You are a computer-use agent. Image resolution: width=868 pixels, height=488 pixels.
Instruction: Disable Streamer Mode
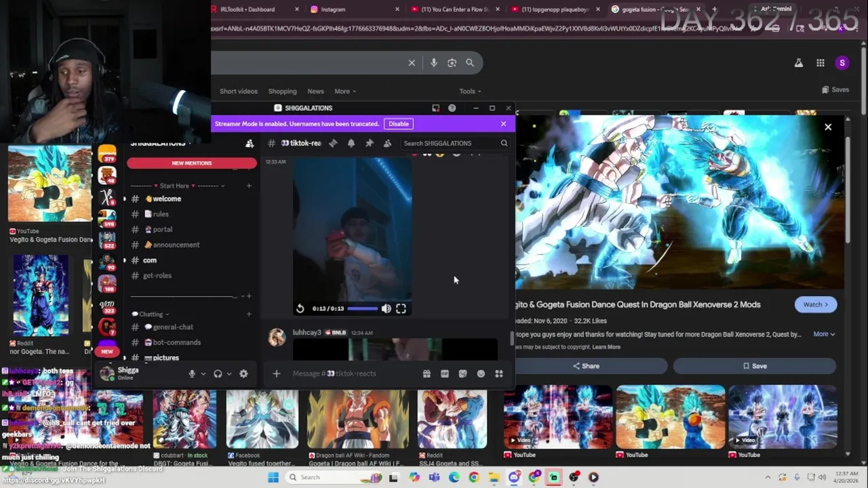[x=399, y=124]
